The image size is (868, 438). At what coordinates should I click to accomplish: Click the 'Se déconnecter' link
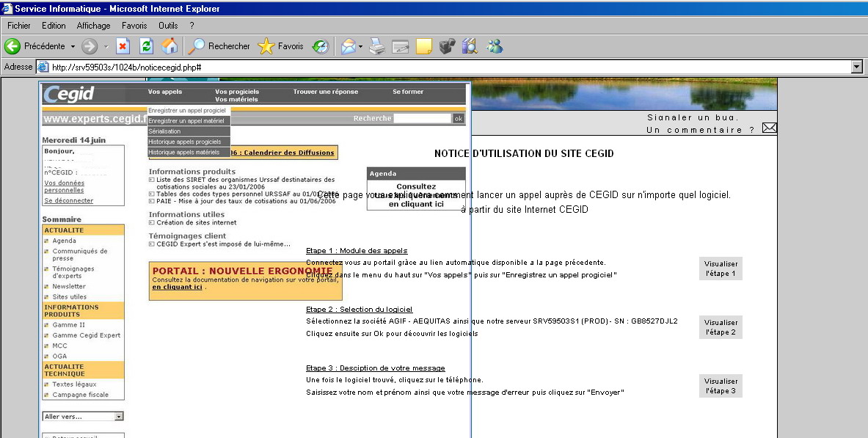click(x=69, y=200)
